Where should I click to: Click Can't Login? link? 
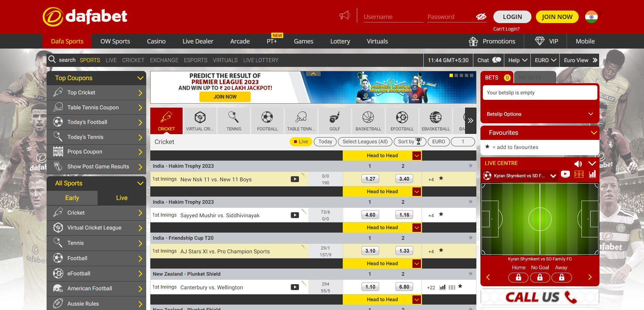pyautogui.click(x=506, y=29)
